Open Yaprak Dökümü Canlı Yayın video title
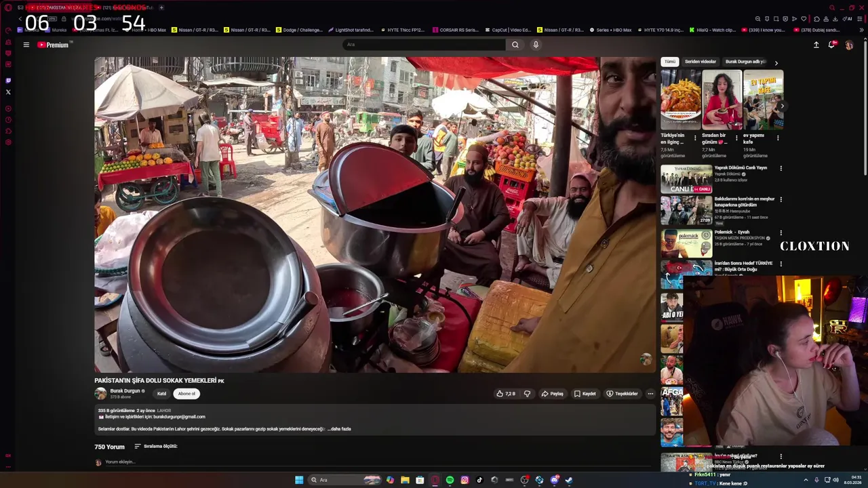Viewport: 868px width, 488px height. click(x=741, y=167)
